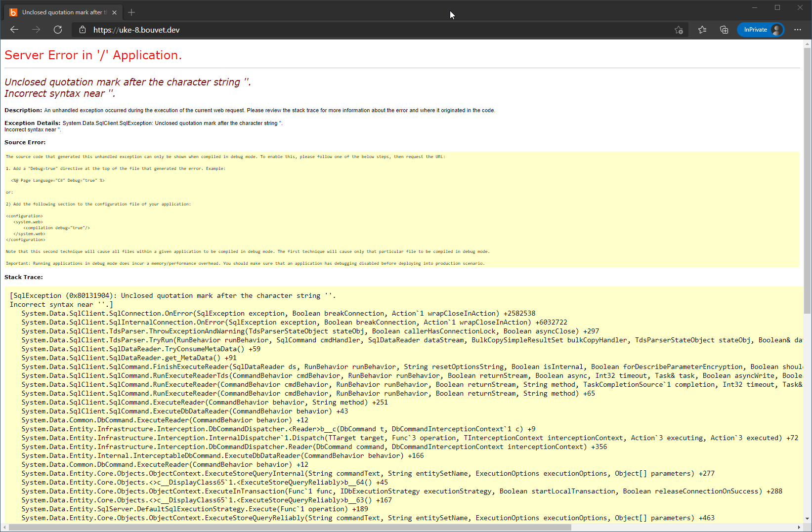Screen dimensions: 812x532
Task: Click the address bar showing uke-8.bouvet.dev
Action: (x=346, y=30)
